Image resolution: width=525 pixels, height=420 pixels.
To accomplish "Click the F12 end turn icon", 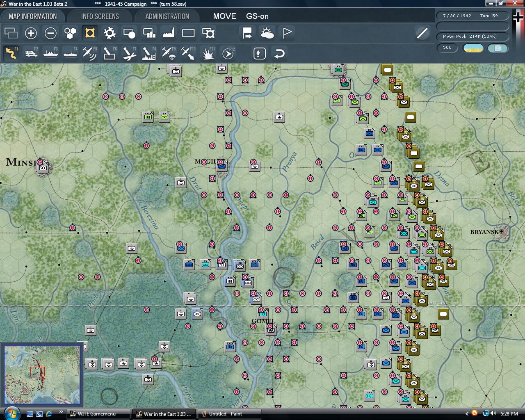I will click(228, 53).
